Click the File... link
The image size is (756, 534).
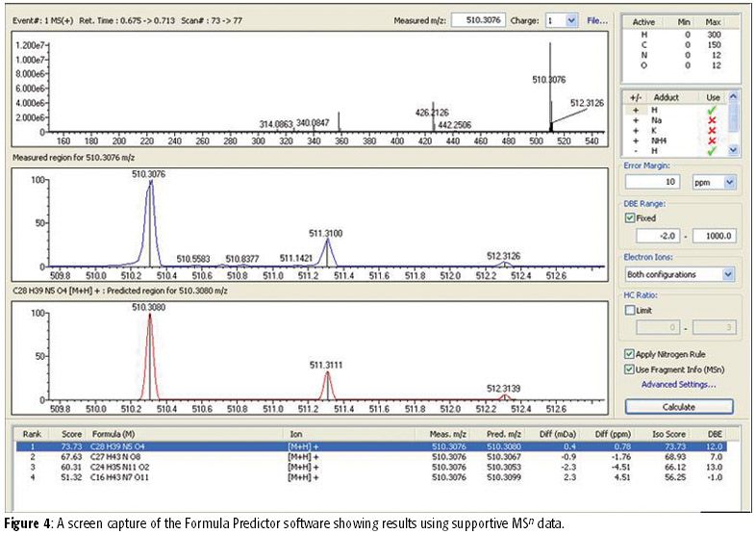[597, 21]
